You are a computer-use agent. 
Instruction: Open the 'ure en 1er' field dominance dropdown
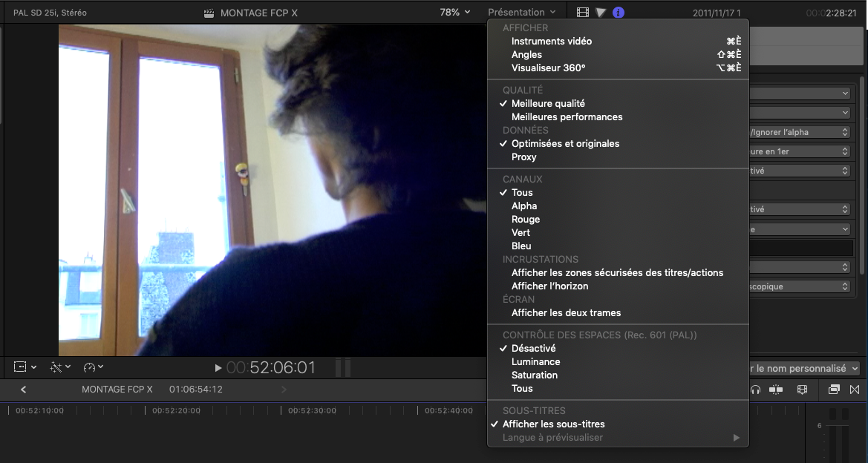800,151
